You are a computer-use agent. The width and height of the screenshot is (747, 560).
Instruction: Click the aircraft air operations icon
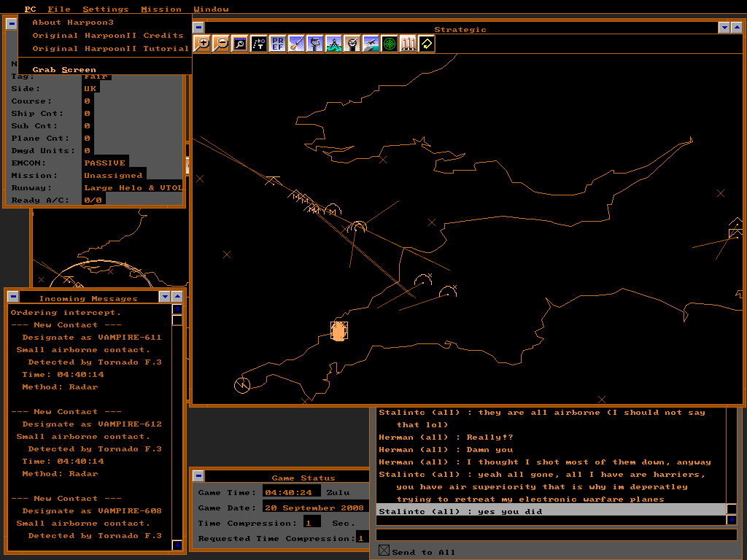pyautogui.click(x=371, y=44)
